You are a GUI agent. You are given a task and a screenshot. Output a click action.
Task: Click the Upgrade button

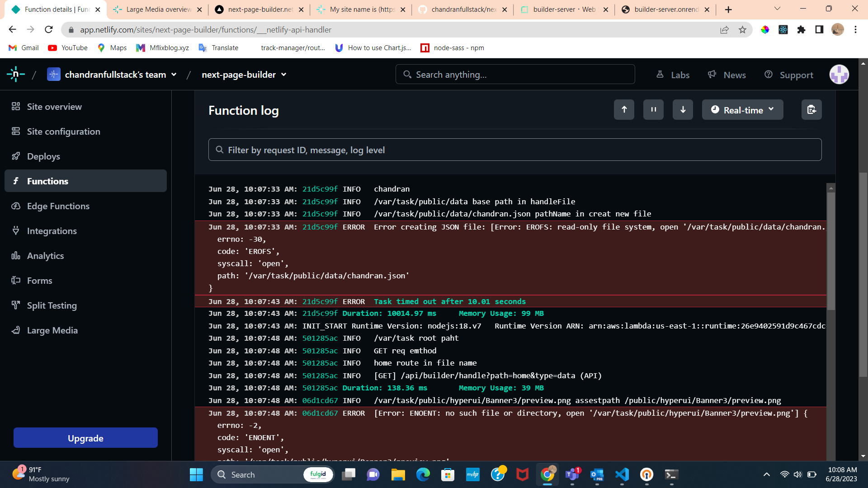(x=85, y=437)
